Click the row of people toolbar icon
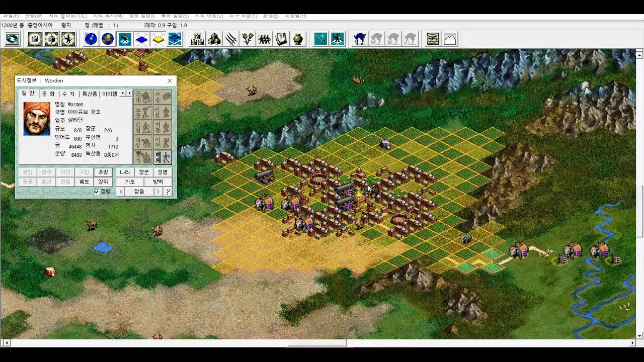The image size is (644, 362). coord(265,39)
